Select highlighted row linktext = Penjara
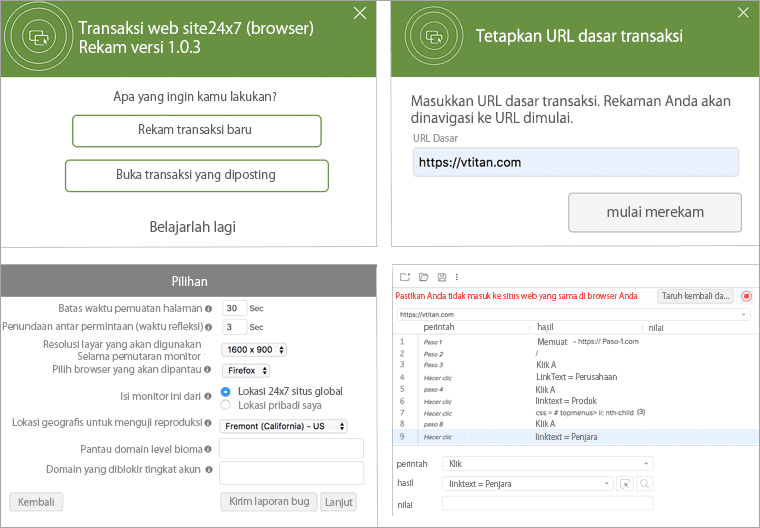 tap(575, 437)
